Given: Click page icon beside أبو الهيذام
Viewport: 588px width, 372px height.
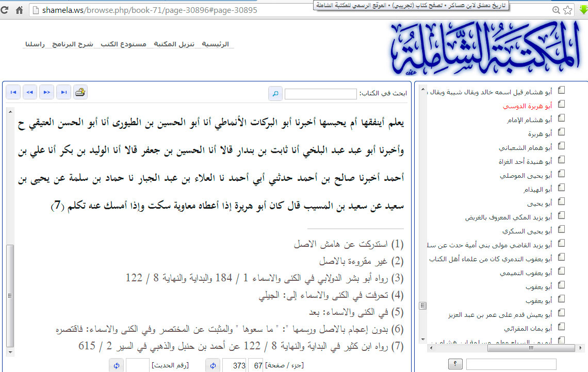Looking at the screenshot, I should click(561, 188).
